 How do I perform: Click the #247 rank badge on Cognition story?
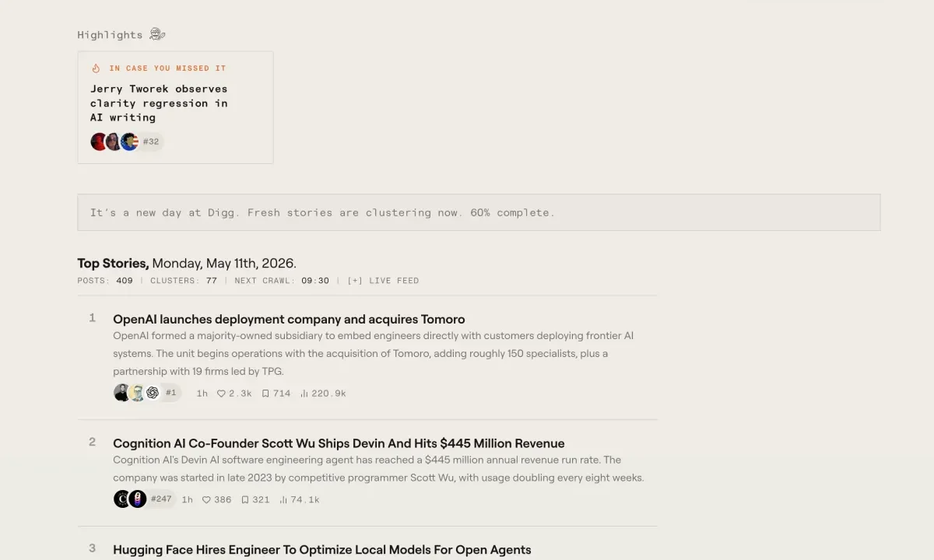tap(161, 499)
